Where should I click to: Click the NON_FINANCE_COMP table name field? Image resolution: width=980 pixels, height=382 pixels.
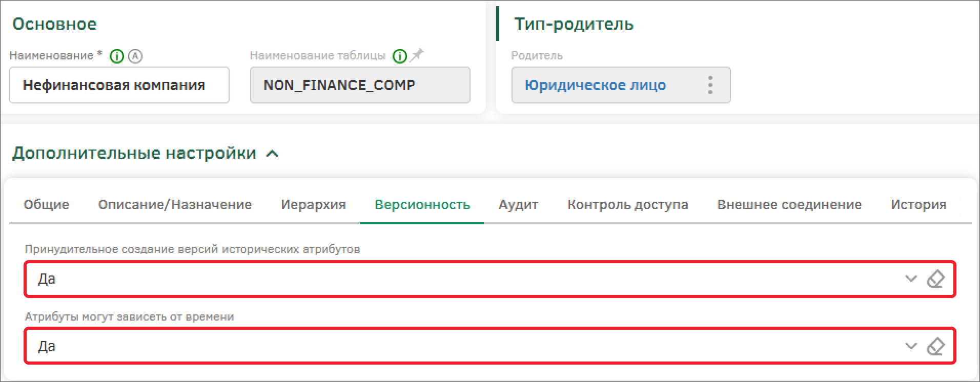[x=360, y=85]
